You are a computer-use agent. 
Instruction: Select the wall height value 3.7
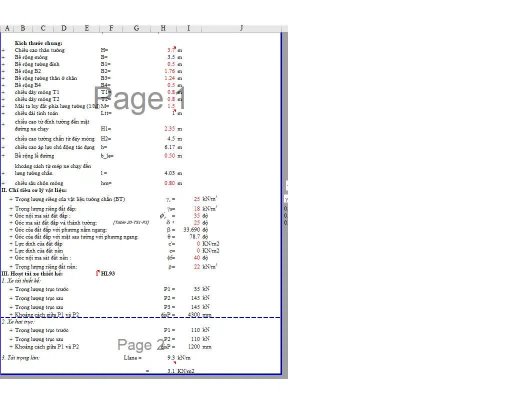pyautogui.click(x=171, y=50)
